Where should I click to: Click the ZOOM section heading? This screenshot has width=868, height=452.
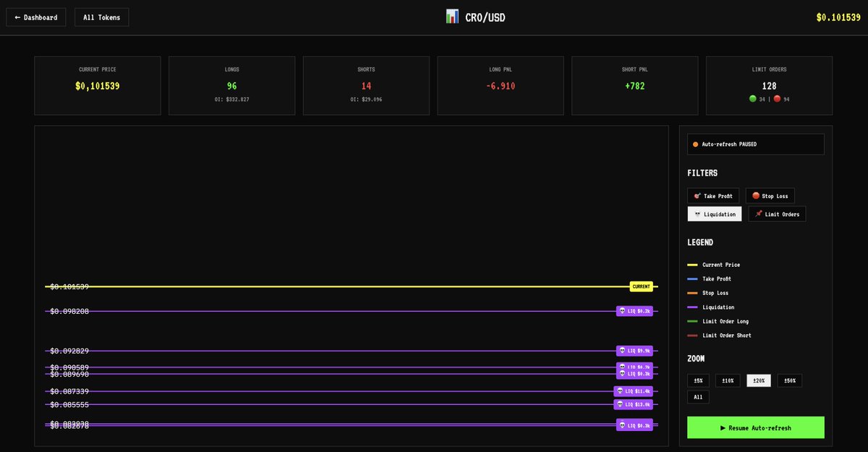tap(696, 359)
